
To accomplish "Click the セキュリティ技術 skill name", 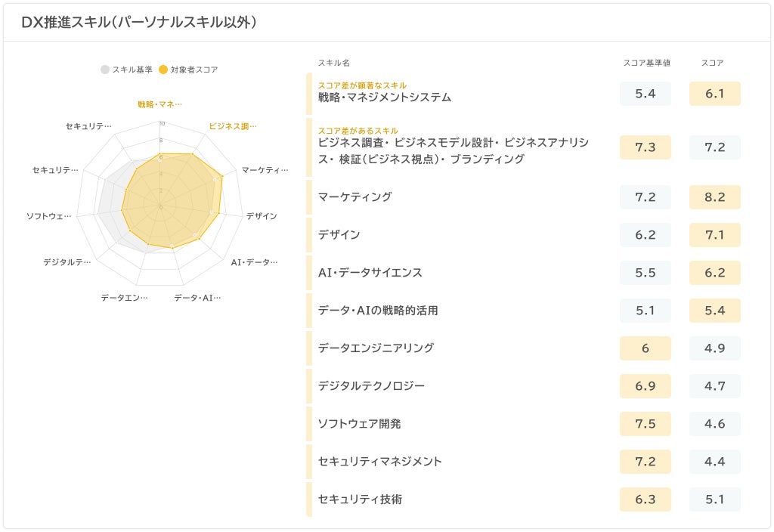I will click(x=360, y=499).
